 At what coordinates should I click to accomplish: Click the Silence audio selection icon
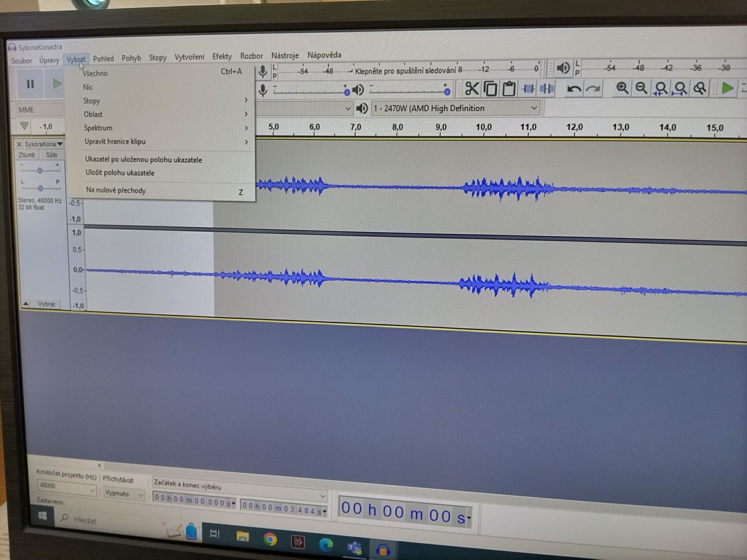point(547,89)
